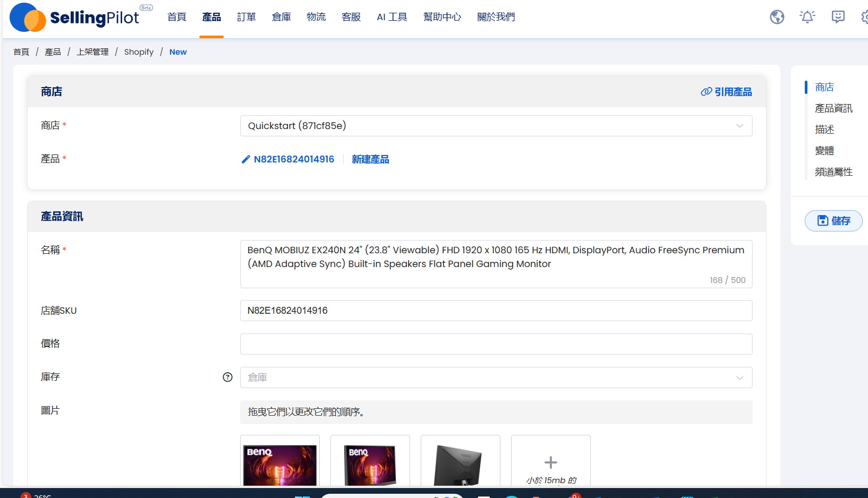The width and height of the screenshot is (868, 498).
Task: Focus the 名稱 product name text area
Action: [x=496, y=264]
